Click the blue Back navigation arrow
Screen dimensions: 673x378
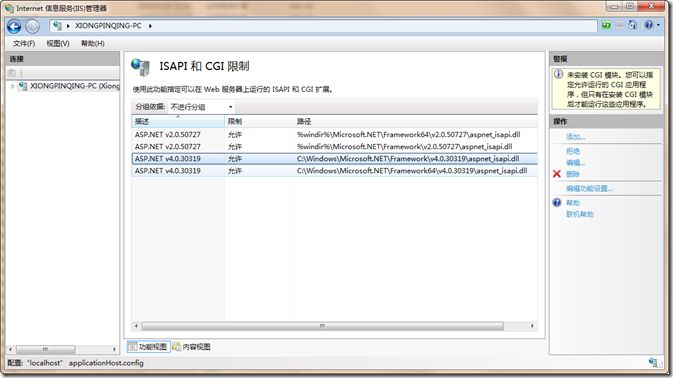pos(14,27)
